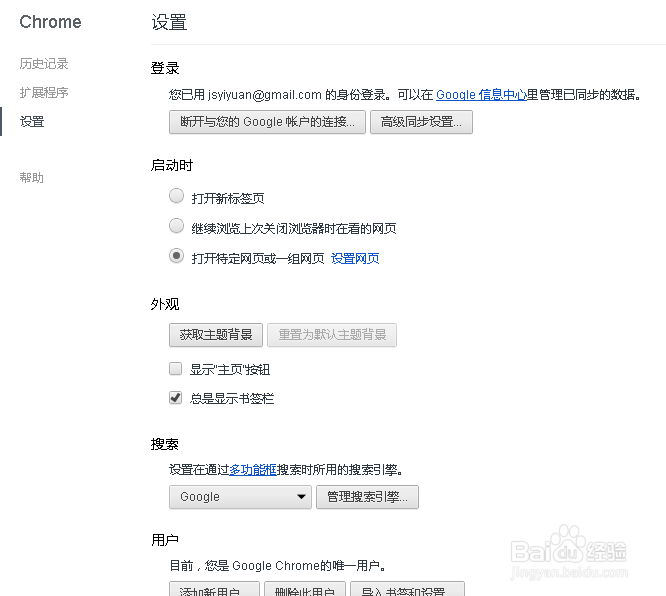666x596 pixels.
Task: Click the 导入书签和设置 button
Action: (407, 589)
